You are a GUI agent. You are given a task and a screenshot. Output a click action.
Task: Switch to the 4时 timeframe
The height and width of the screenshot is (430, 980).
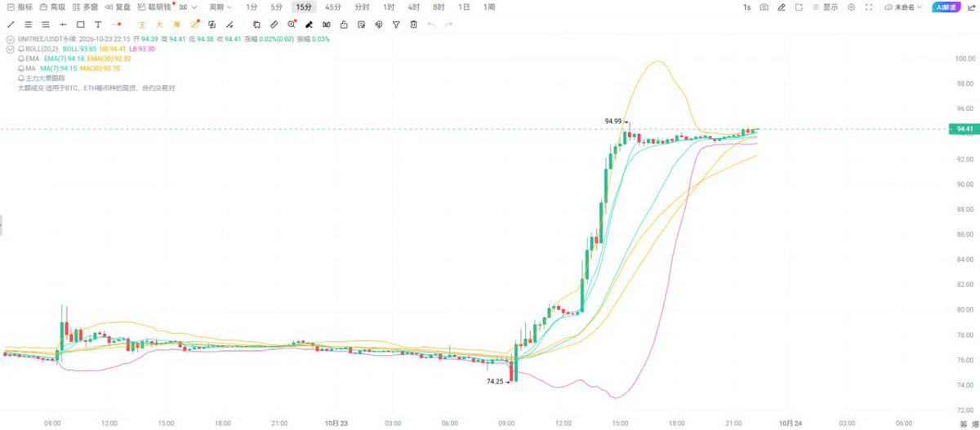414,7
